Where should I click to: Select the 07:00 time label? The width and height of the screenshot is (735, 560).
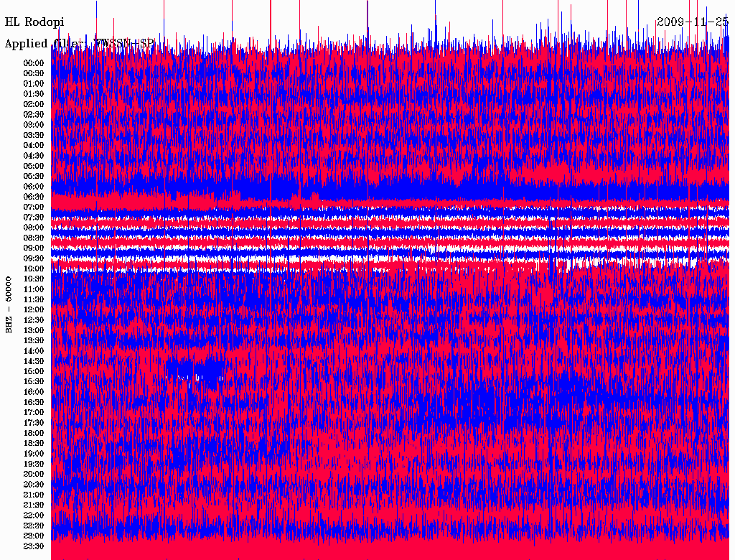click(x=34, y=207)
